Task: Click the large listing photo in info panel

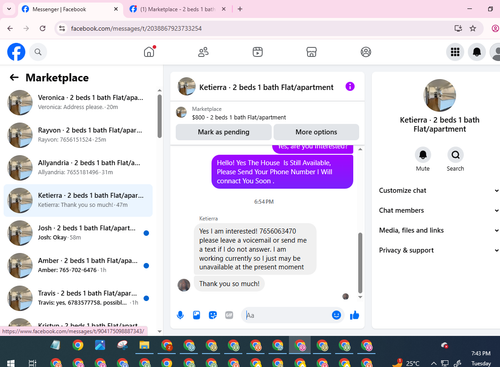Action: (440, 95)
